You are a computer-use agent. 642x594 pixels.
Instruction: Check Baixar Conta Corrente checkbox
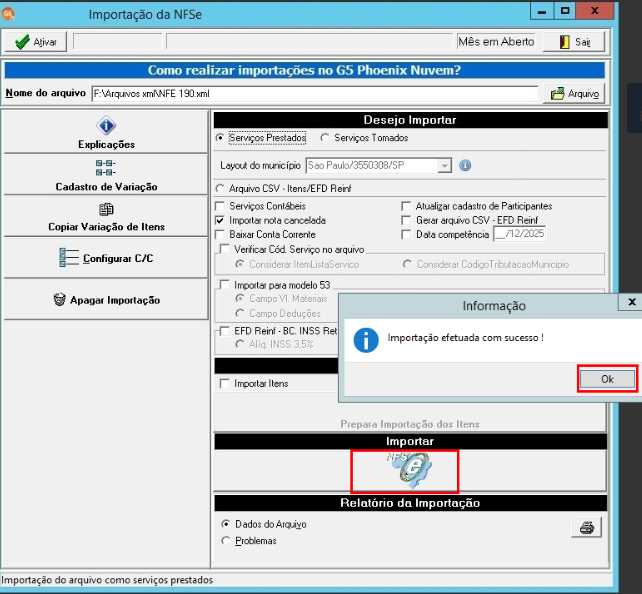(220, 235)
